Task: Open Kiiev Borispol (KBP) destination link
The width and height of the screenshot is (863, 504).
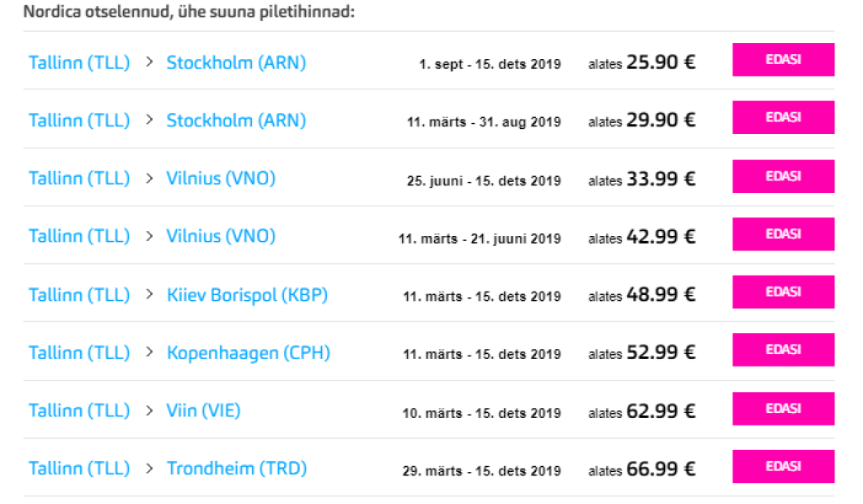Action: [247, 295]
